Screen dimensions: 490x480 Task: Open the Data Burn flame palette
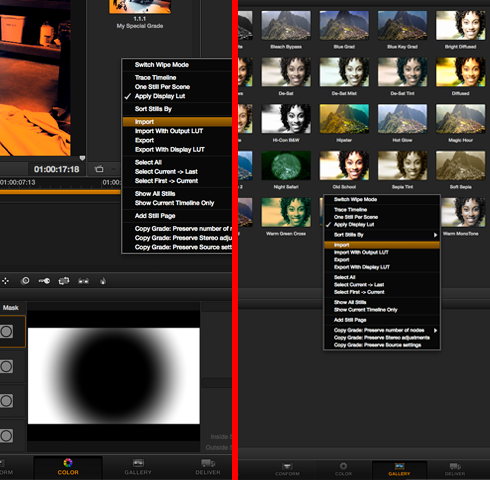[103, 281]
